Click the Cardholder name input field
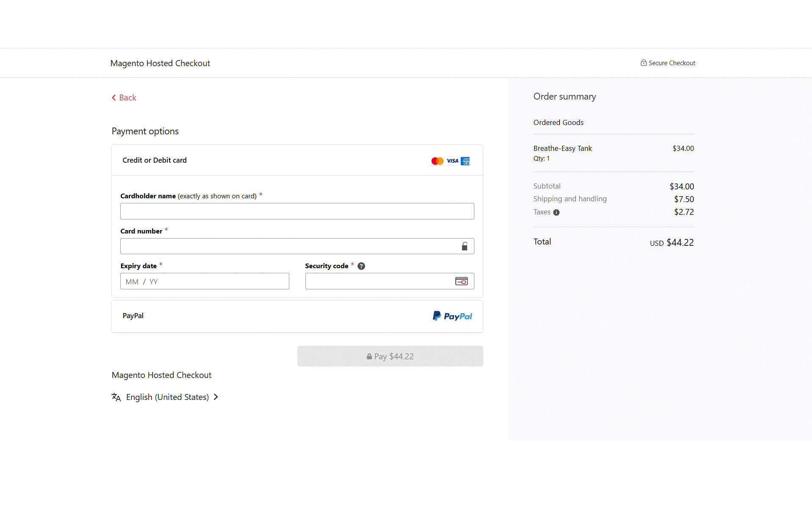The image size is (812, 508). pos(297,211)
